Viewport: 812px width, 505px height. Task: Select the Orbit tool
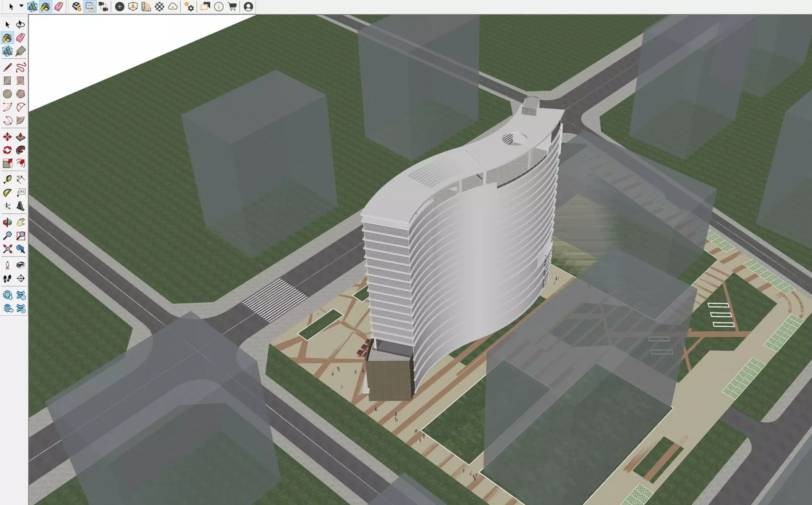(7, 223)
